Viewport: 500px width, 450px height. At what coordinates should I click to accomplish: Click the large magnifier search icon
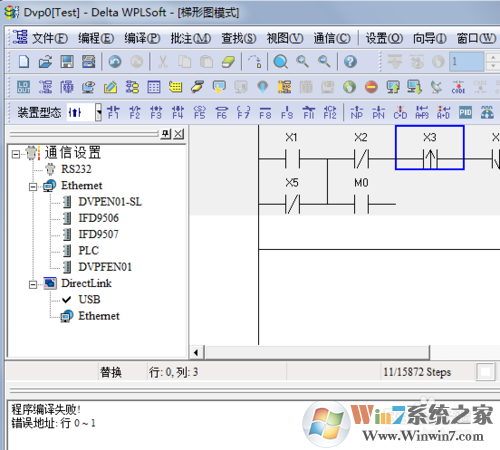pyautogui.click(x=281, y=62)
